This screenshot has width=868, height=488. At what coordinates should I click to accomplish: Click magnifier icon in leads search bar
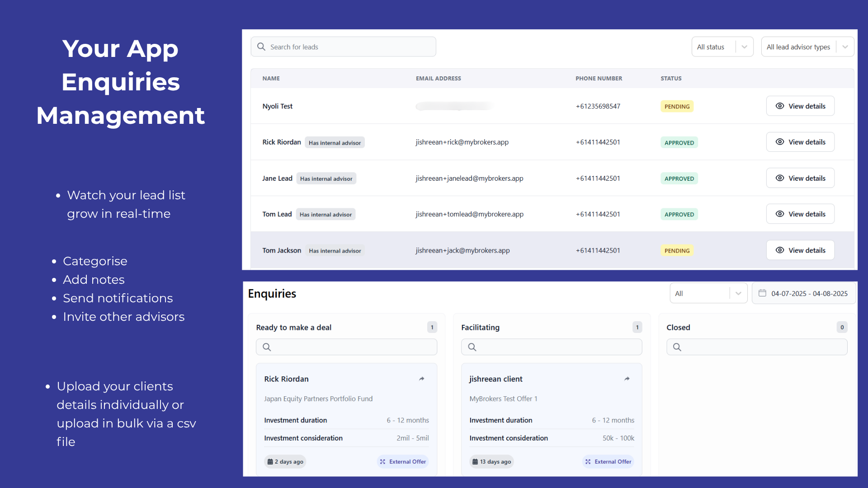coord(261,47)
